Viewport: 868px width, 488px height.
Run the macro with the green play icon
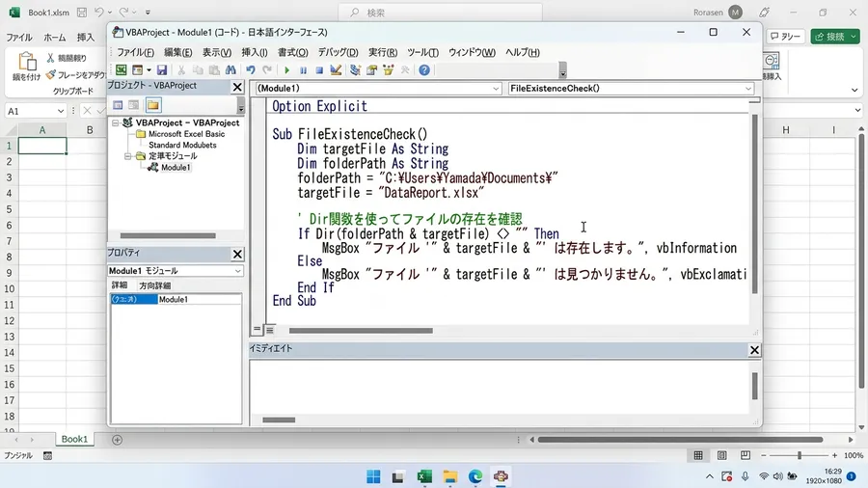pos(286,70)
